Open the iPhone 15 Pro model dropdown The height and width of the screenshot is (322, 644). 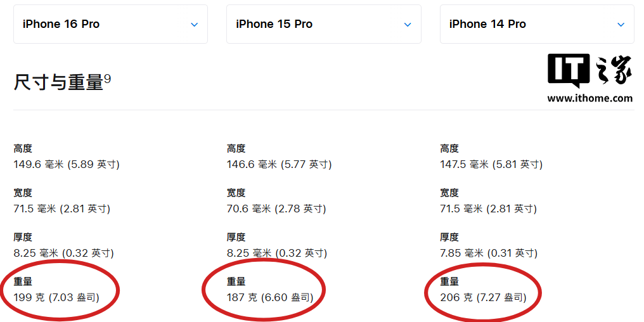click(x=323, y=25)
